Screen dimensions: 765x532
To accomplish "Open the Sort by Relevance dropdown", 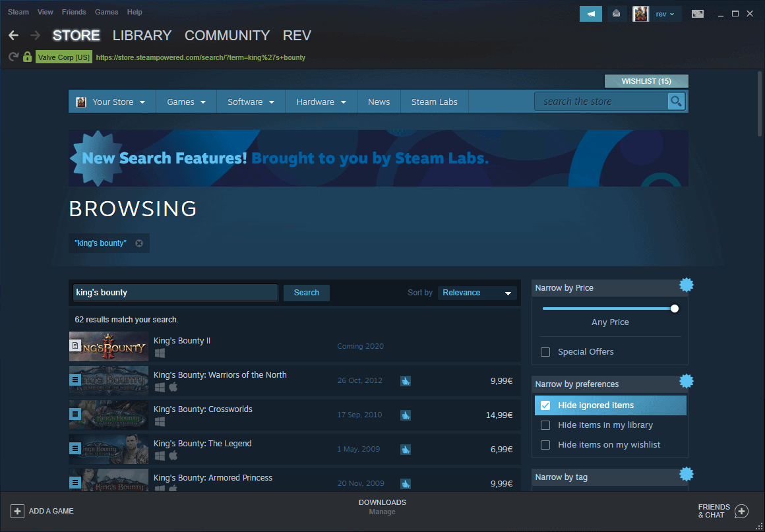I will (x=477, y=292).
